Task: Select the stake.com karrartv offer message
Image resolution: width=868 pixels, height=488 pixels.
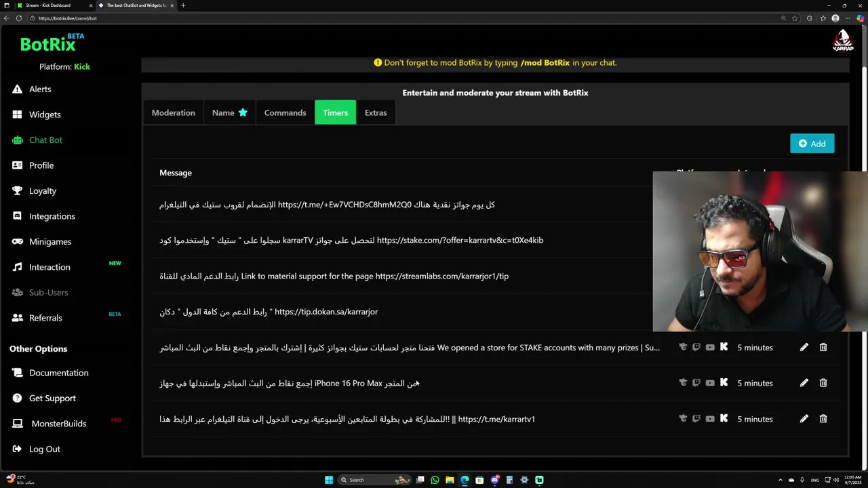Action: 351,240
